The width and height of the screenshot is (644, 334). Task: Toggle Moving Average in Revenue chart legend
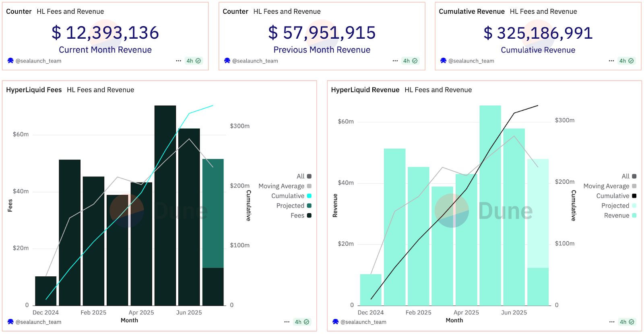pos(610,186)
